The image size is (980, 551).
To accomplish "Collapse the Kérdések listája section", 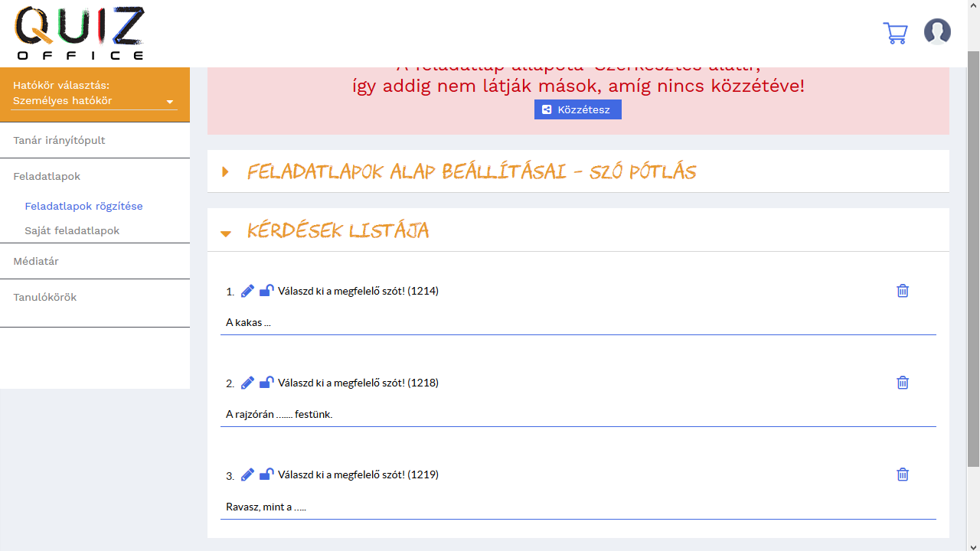I will coord(338,230).
